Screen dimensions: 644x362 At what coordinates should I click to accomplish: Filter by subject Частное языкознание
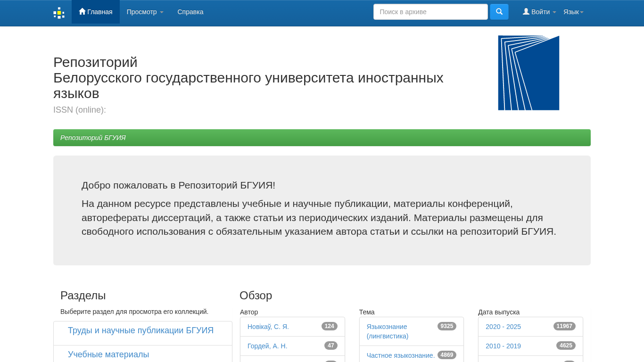[x=401, y=355]
